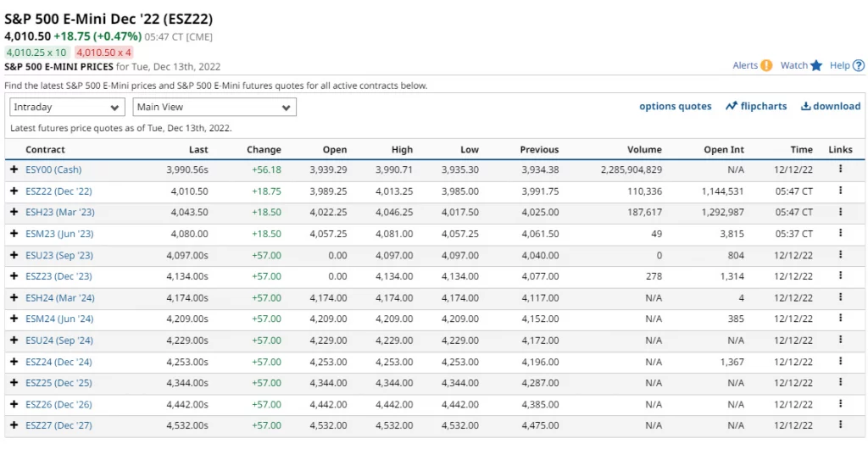
Task: Select the open interest value 1,292,987
Action: [723, 212]
